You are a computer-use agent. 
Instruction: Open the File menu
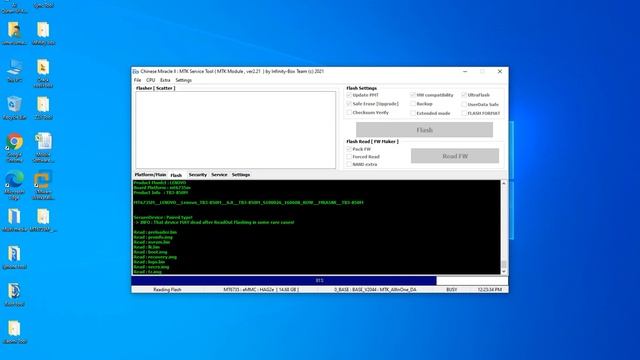pos(137,80)
